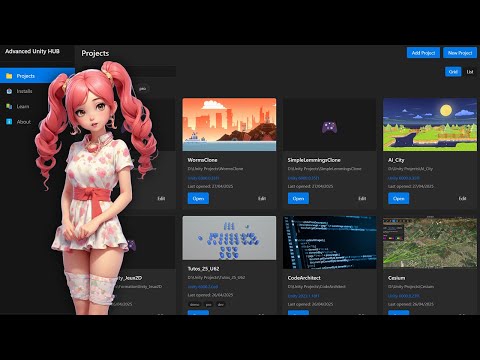This screenshot has width=480, height=360.
Task: Click the Cesium thumbnail image
Action: (x=430, y=242)
